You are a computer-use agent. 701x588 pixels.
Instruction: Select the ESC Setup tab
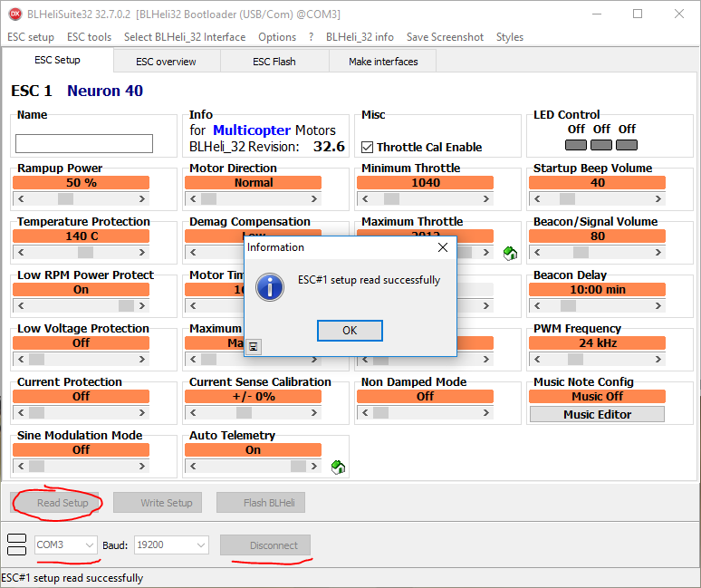coord(57,60)
